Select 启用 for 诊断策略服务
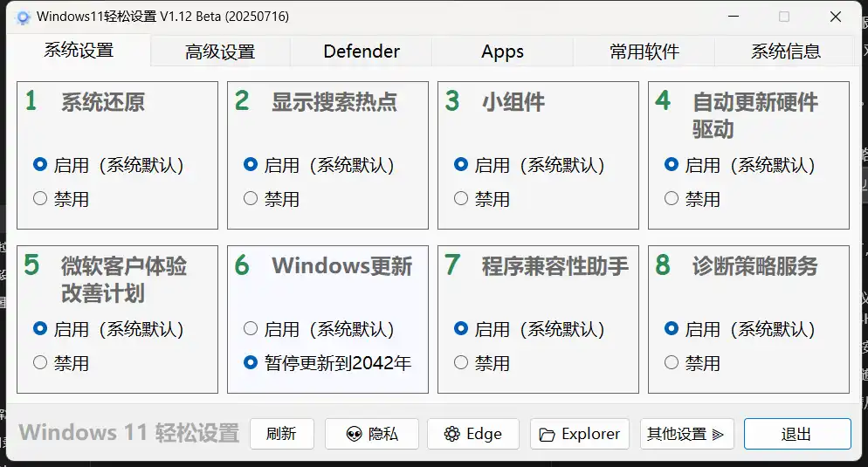The image size is (868, 467). 740,329
